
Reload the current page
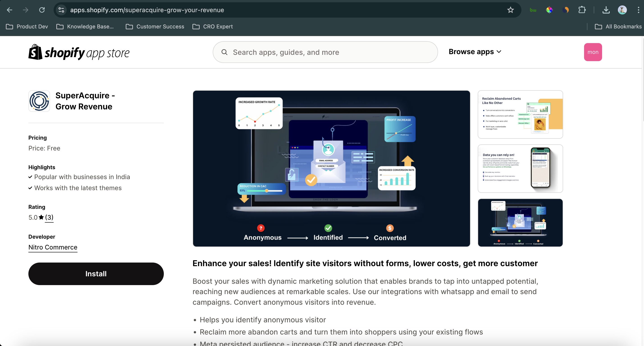click(42, 10)
